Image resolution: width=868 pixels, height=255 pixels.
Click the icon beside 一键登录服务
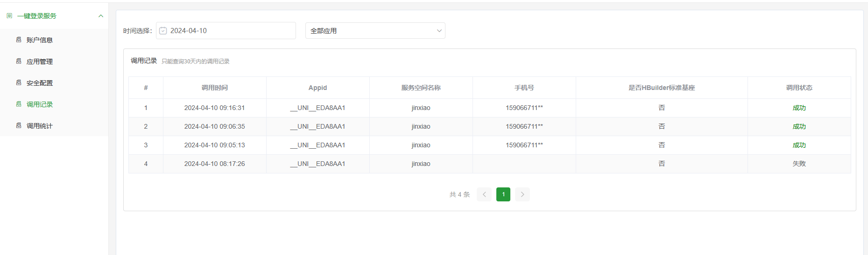[x=9, y=16]
